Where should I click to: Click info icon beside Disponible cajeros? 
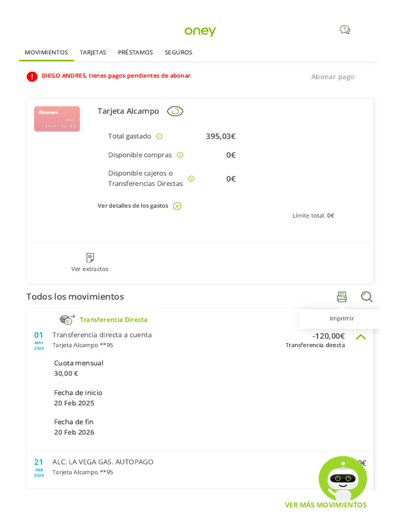[x=191, y=179]
